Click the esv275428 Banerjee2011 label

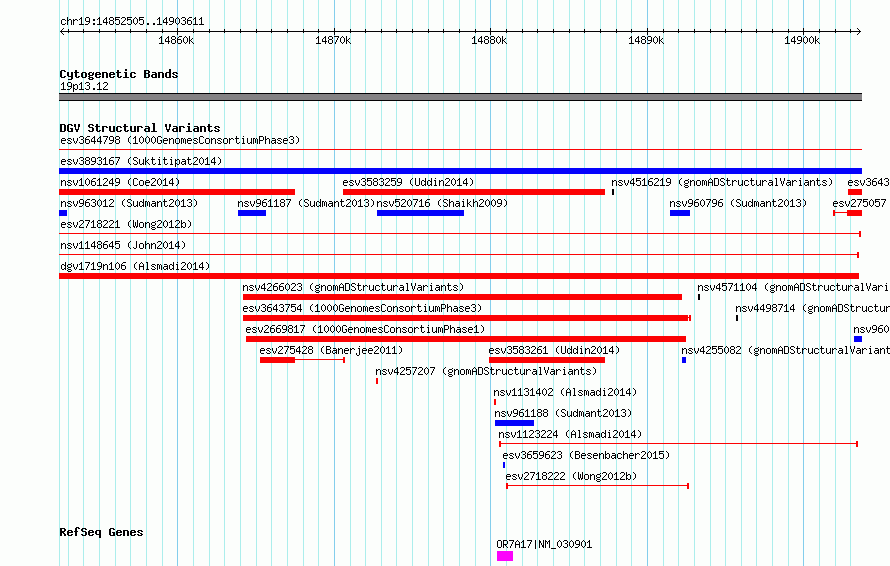coord(331,350)
